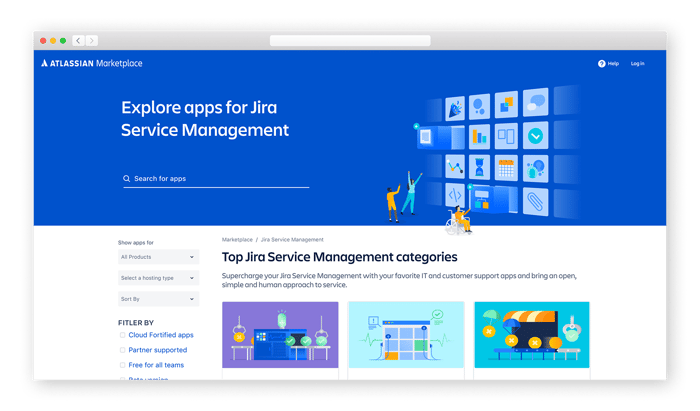Enable the Cloud Fortified apps filter checkbox
The width and height of the screenshot is (700, 411).
(122, 335)
